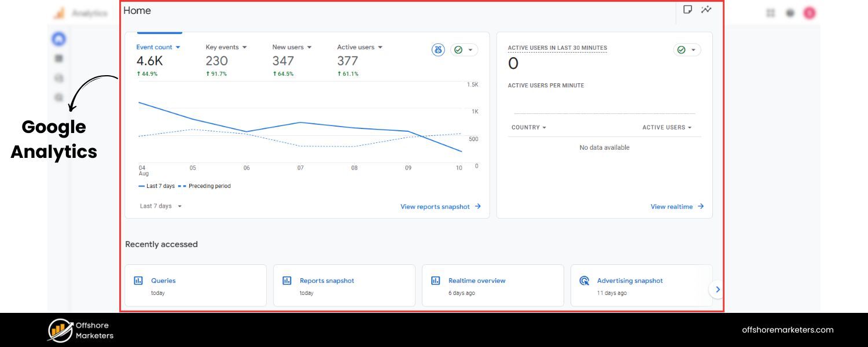Open the Reports section from the sidebar
868x347 pixels.
(58, 58)
